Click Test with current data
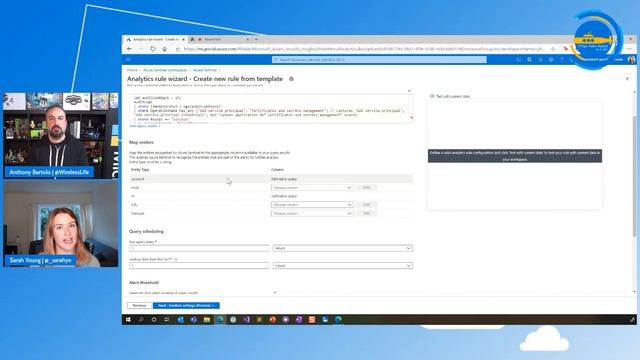This screenshot has height=360, width=640. click(x=450, y=96)
